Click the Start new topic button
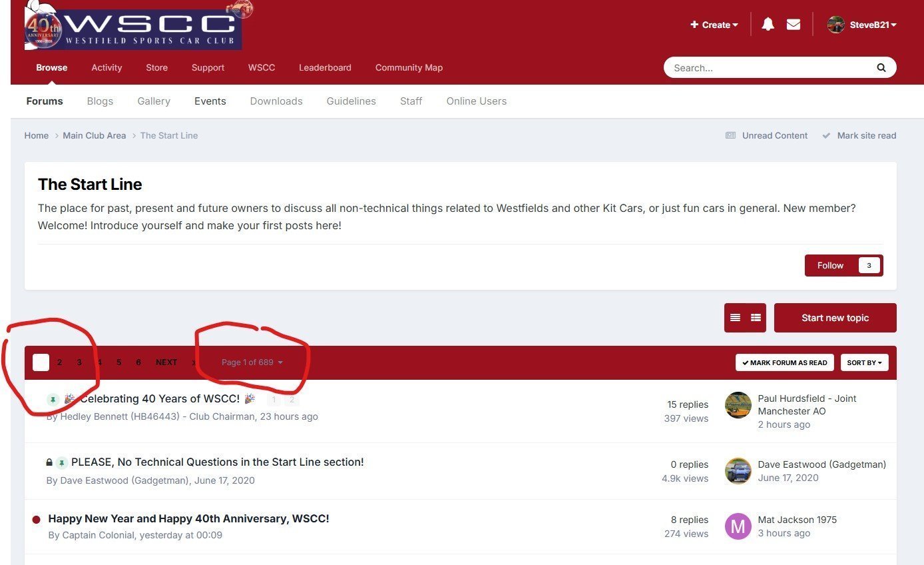Viewport: 924px width, 565px height. 835,318
